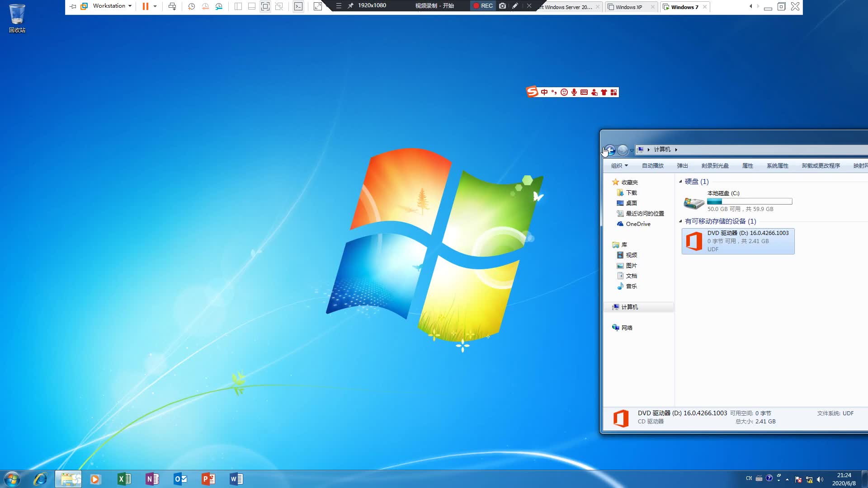Open the VMware Snapshot Manager
Image resolution: width=868 pixels, height=488 pixels.
(x=220, y=6)
